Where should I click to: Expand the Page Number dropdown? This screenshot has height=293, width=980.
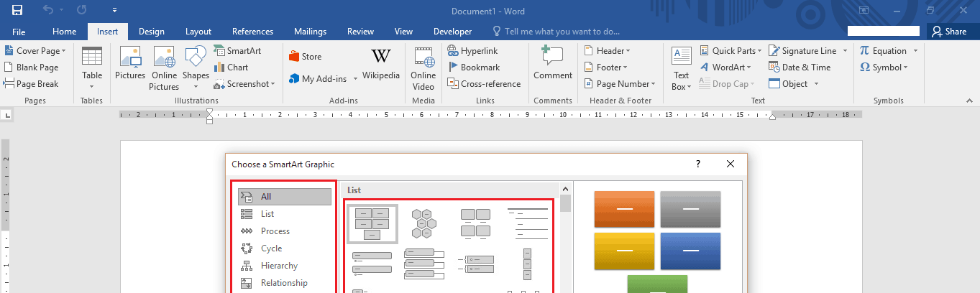click(x=620, y=84)
